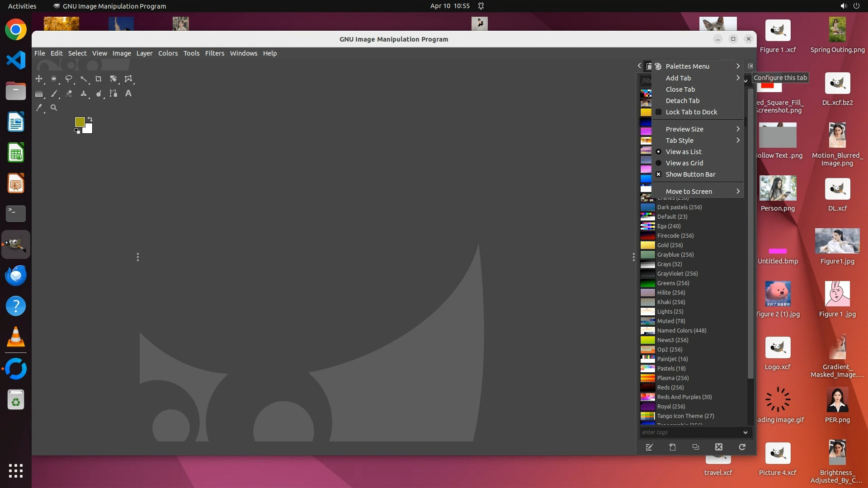Open the Filters menu
The width and height of the screenshot is (868, 488).
coord(214,53)
